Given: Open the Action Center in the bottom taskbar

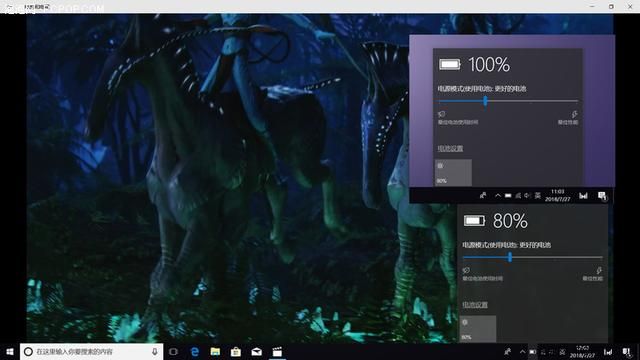Looking at the screenshot, I should tap(627, 352).
